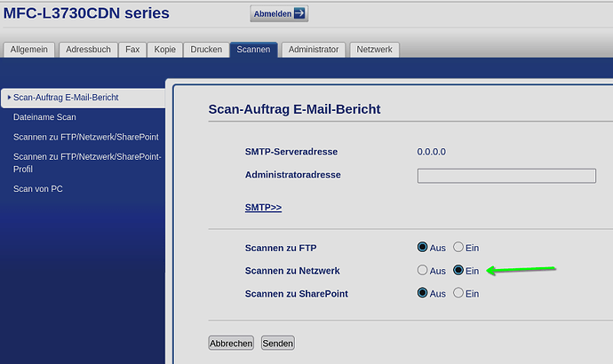
Task: Enable Ein for Scannen zu SharePoint
Action: click(x=458, y=293)
